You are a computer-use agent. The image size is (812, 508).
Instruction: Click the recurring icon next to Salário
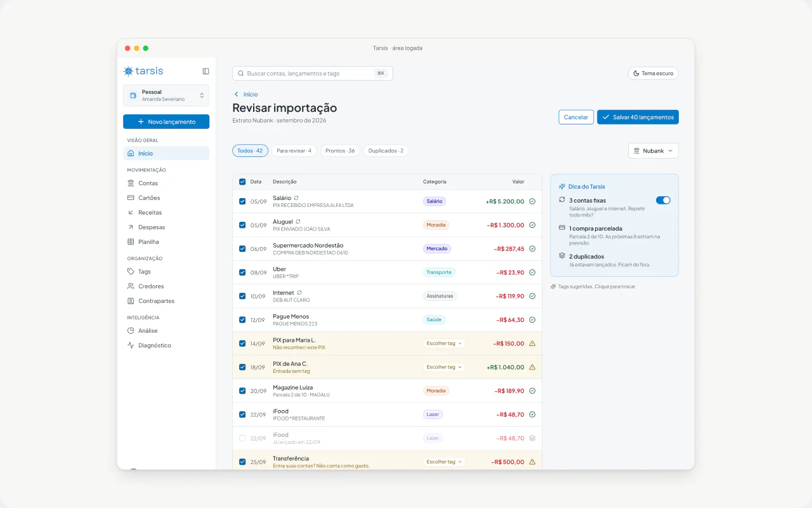coord(296,198)
